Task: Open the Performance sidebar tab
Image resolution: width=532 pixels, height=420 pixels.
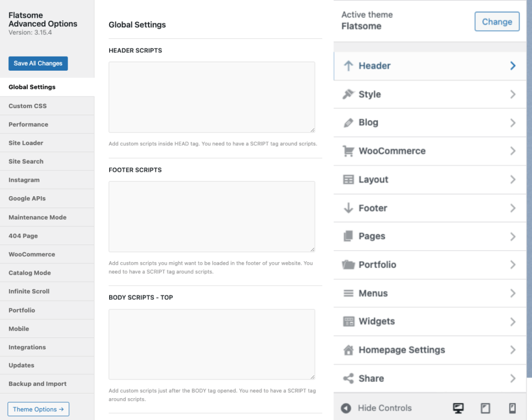Action: pos(47,125)
